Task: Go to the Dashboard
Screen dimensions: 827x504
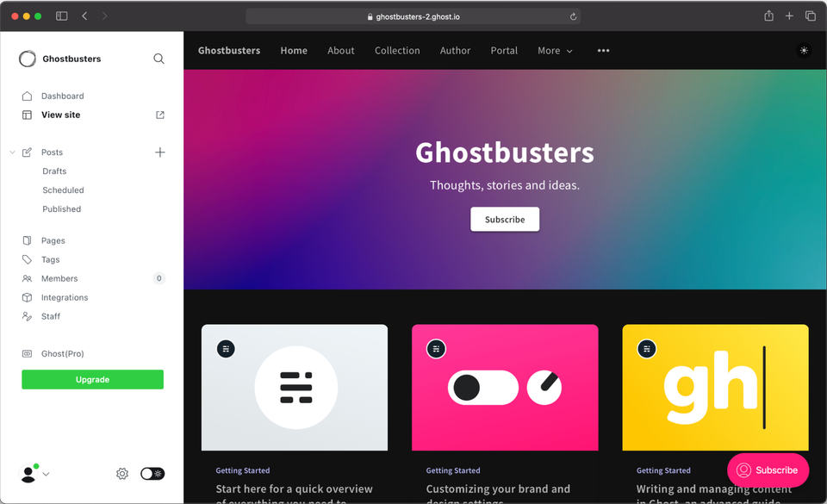Action: point(63,96)
